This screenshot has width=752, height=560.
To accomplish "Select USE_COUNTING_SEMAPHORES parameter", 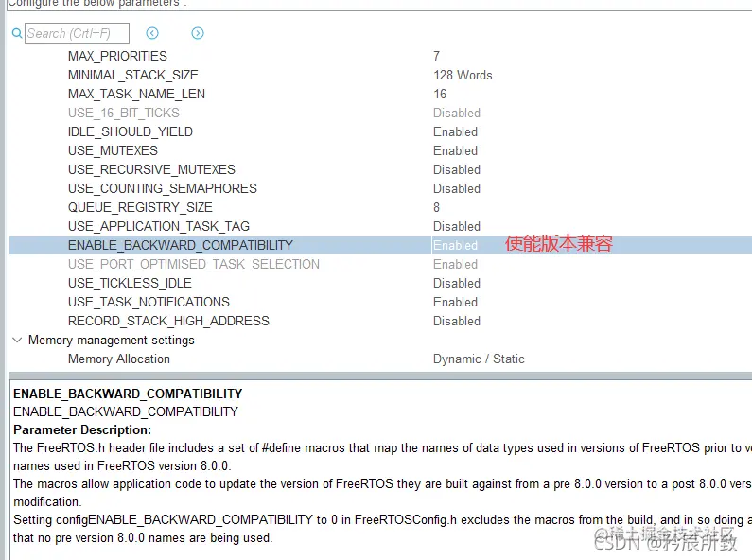I will 162,188.
